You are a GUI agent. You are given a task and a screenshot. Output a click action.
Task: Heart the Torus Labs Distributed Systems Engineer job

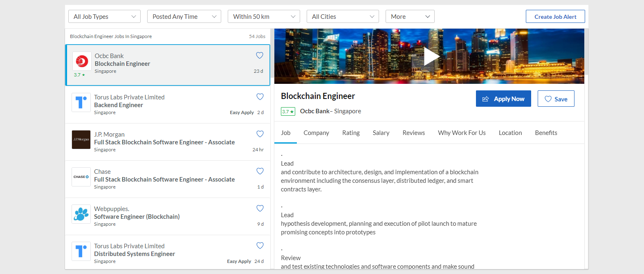260,245
